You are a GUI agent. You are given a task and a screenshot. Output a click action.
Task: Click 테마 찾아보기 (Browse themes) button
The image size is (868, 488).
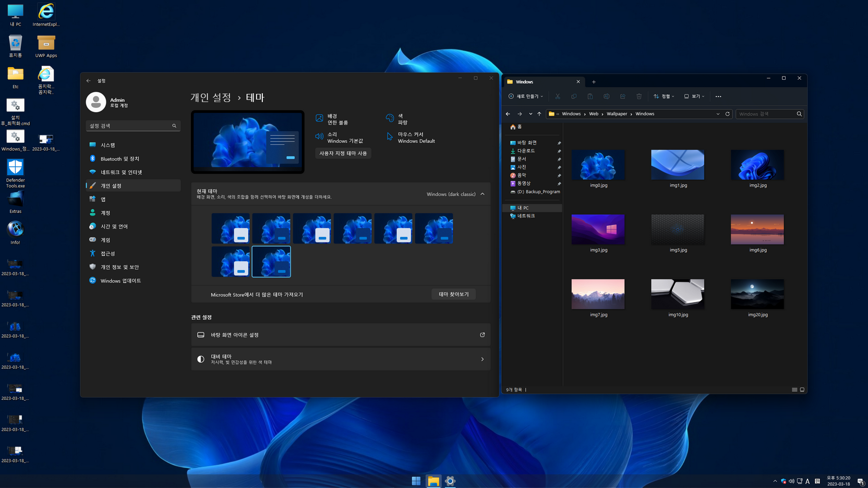tap(453, 294)
